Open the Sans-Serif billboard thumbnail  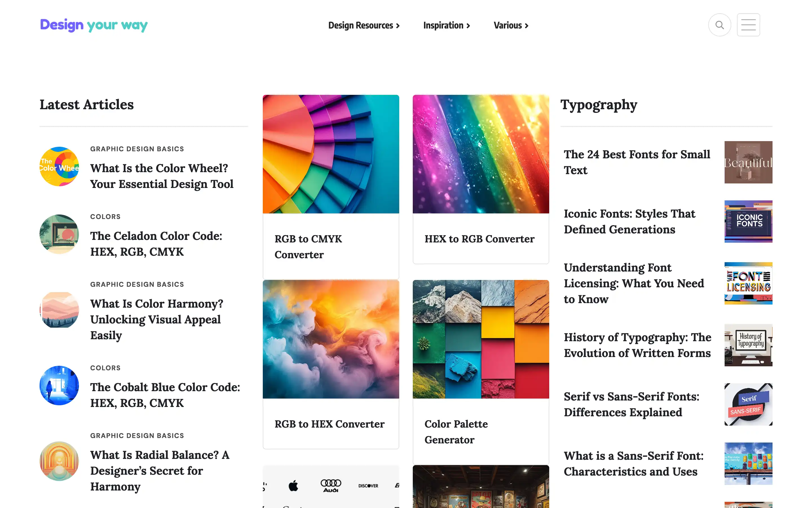[748, 464]
